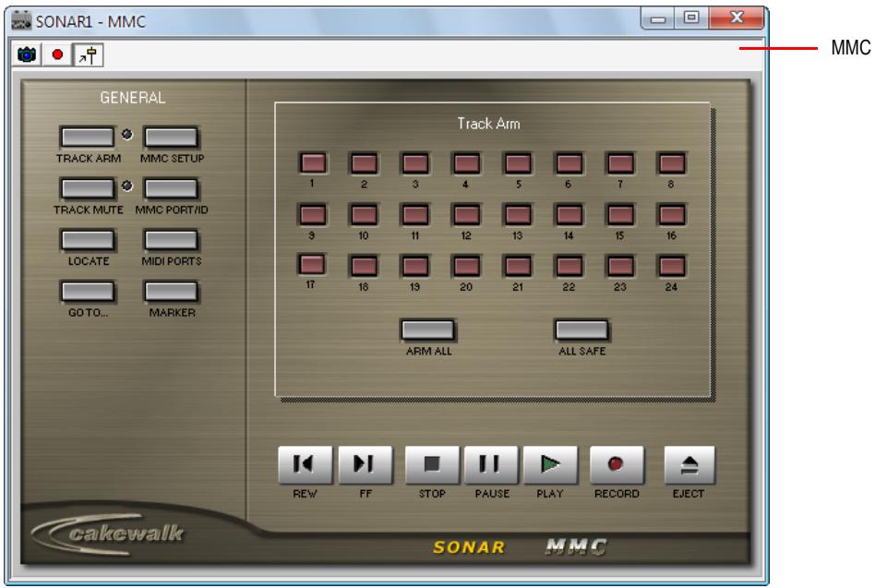This screenshot has height=588, width=875.
Task: Click the MARKER button
Action: click(x=171, y=291)
